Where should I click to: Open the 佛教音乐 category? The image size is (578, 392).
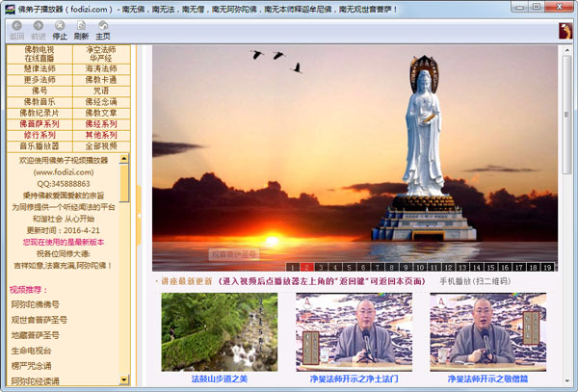(x=39, y=102)
